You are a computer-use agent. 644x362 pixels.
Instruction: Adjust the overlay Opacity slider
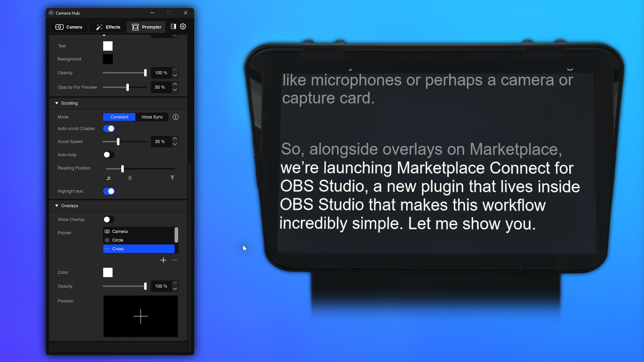coord(125,286)
